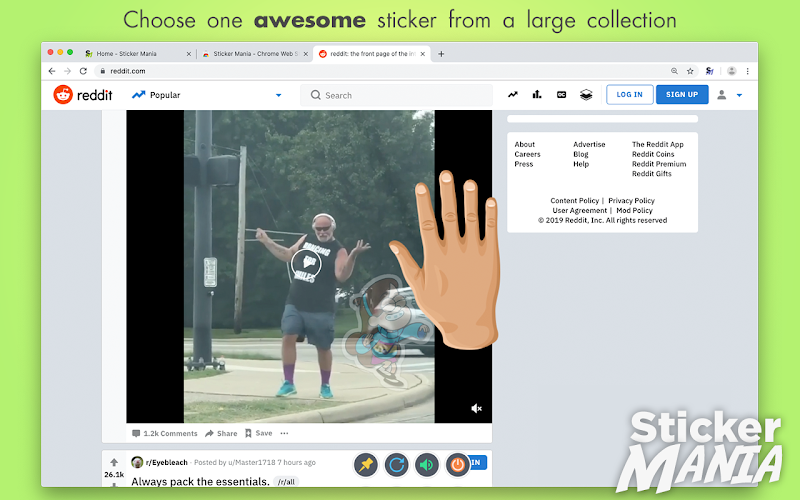The height and width of the screenshot is (500, 800).
Task: Open the About footer link
Action: click(x=524, y=144)
